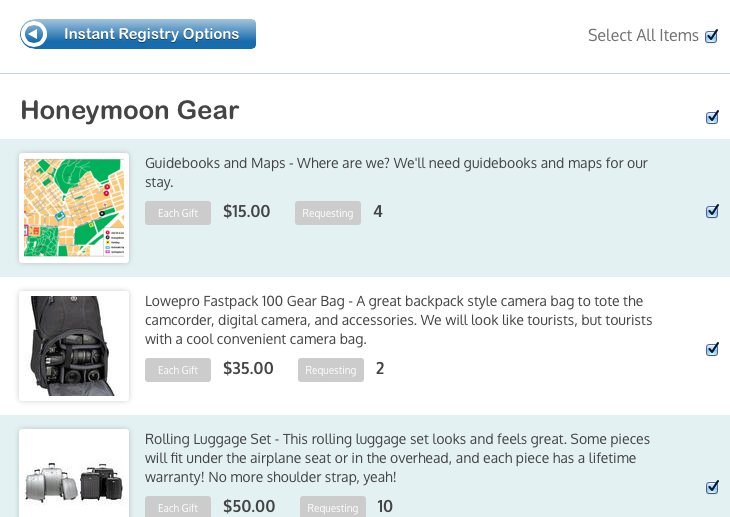Viewport: 730px width, 517px height.
Task: Select the $15.00 price for Guidebooks and Maps
Action: tap(247, 211)
